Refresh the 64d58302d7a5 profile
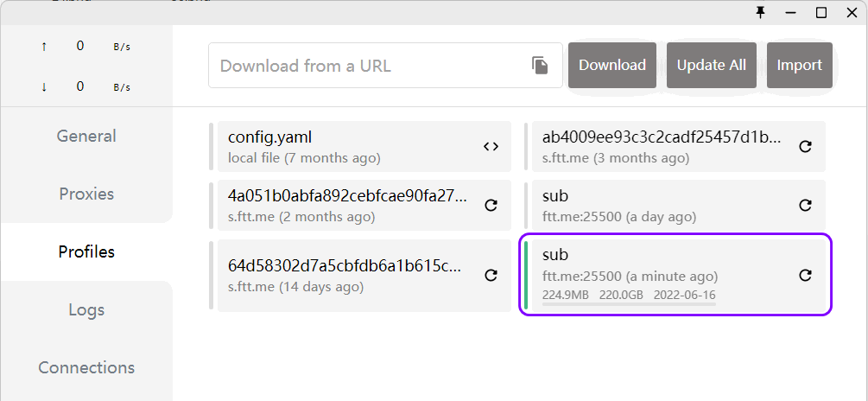868x401 pixels. click(x=491, y=275)
